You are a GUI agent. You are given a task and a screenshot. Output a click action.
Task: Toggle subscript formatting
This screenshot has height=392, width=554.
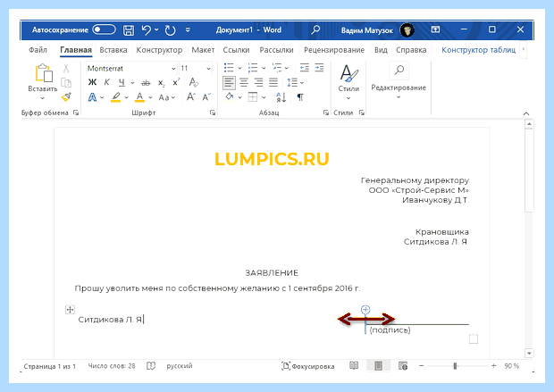(x=161, y=83)
